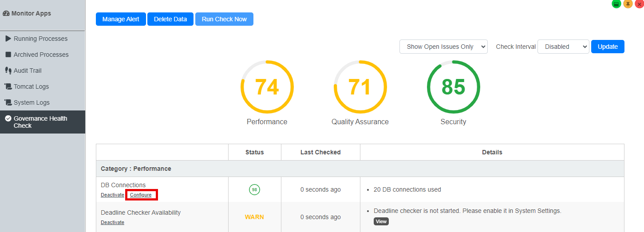
Task: Click the Governance Health Check checkmark icon
Action: [8, 118]
